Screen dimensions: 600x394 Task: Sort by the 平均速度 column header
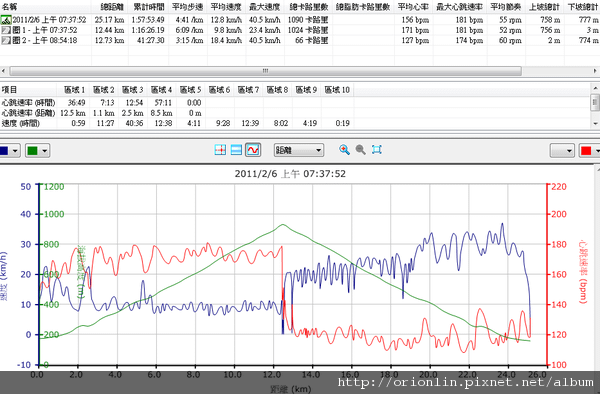pyautogui.click(x=226, y=7)
